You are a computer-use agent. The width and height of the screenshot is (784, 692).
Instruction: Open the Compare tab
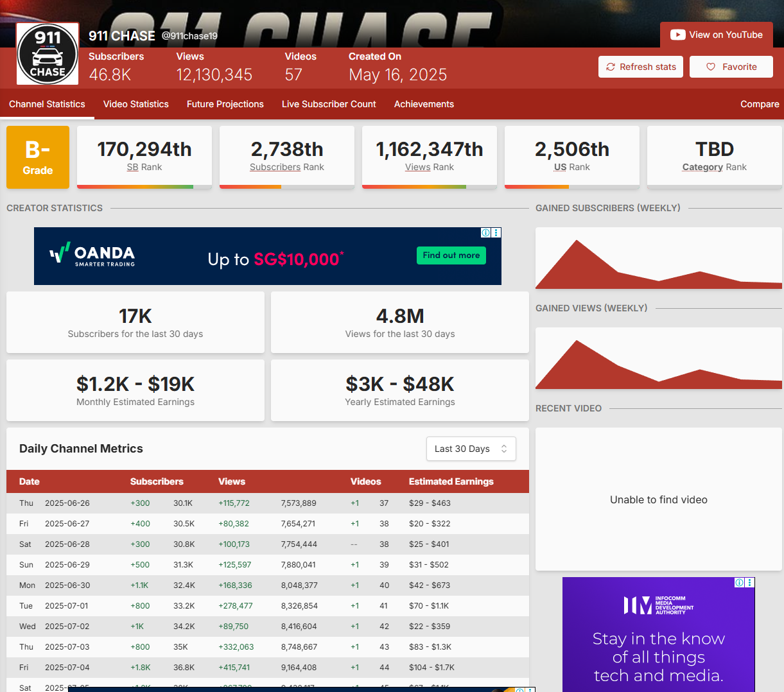(760, 104)
